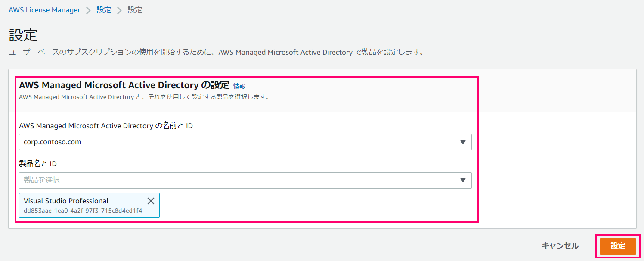
Task: Click the orange 設定 button
Action: [x=618, y=246]
